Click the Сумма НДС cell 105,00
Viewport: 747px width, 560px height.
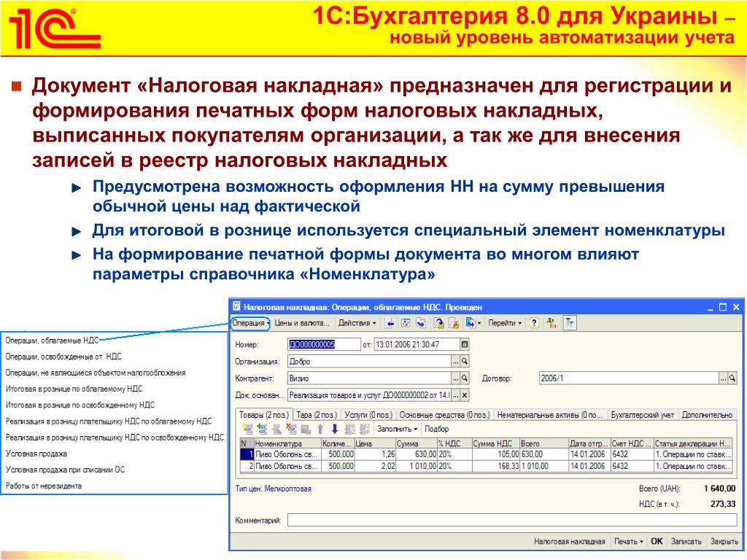point(495,454)
